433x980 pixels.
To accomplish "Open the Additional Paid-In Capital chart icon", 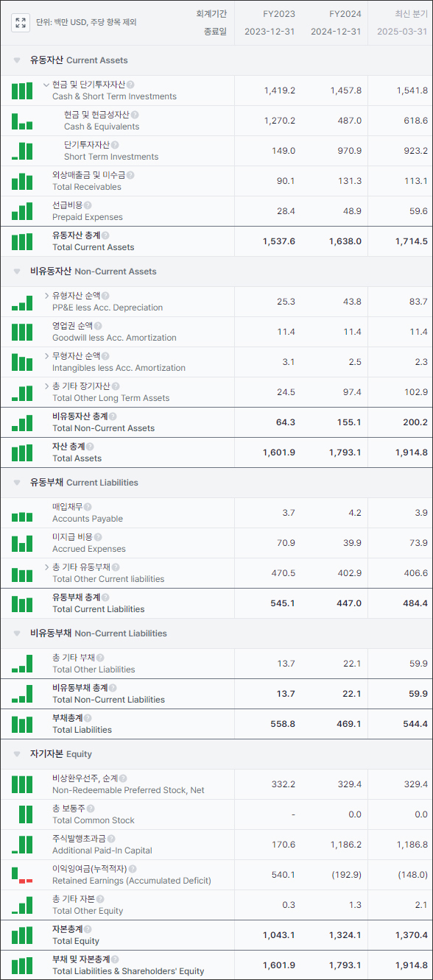I will [x=22, y=845].
